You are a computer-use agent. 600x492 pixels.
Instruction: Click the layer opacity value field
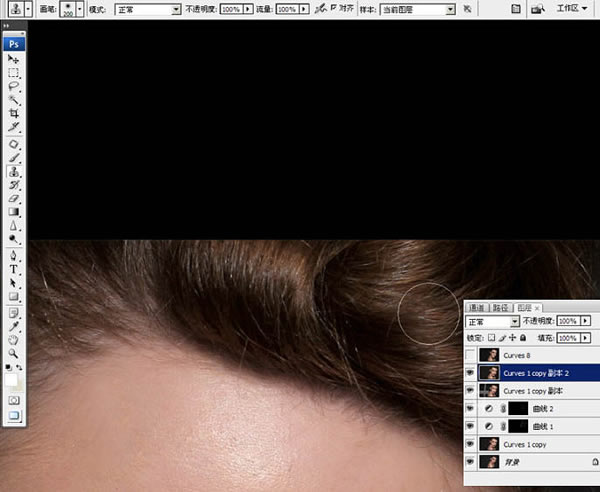[x=569, y=321]
